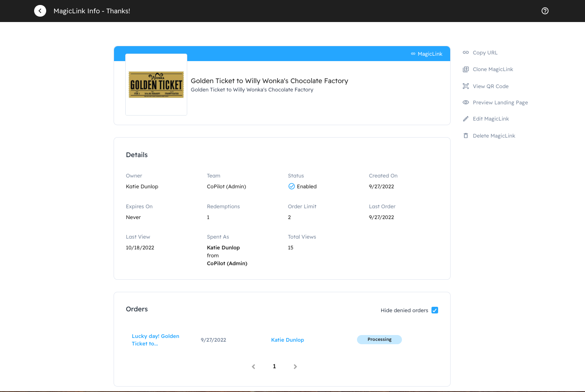Click the Golden Ticket thumbnail image
The image size is (585, 392).
[156, 84]
